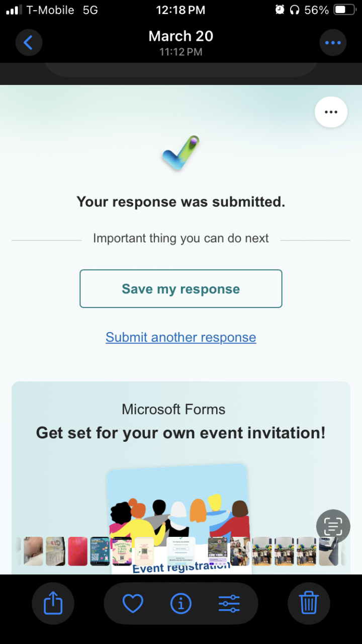Select the first balloon group photo thumbnail
Image resolution: width=362 pixels, height=644 pixels.
pos(262,551)
